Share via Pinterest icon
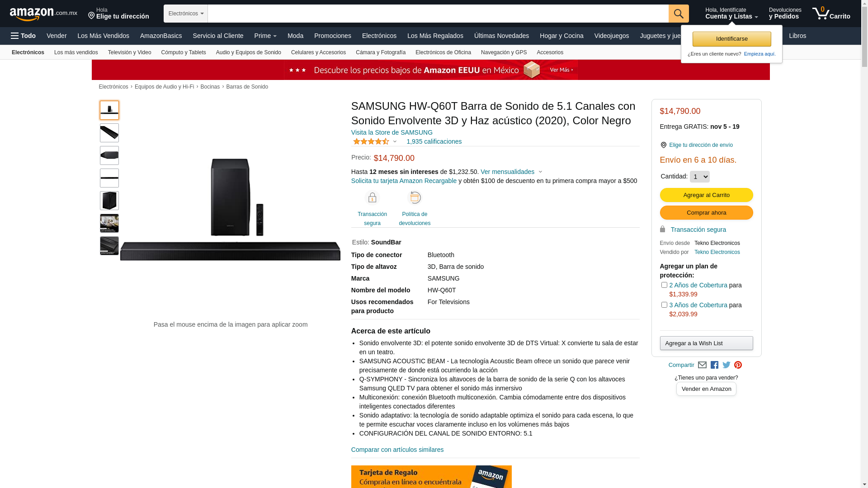Screen dimensions: 868x488 click(x=738, y=365)
